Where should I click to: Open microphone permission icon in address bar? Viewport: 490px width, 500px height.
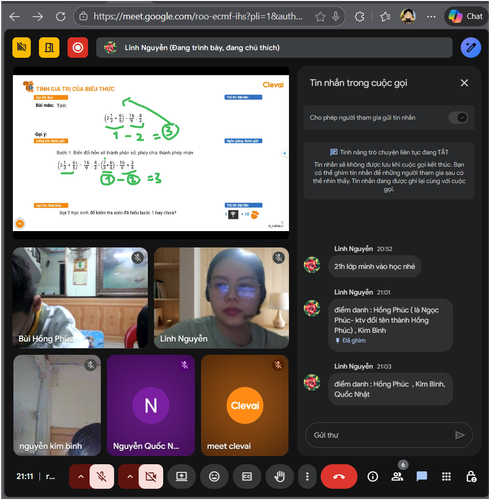point(336,16)
